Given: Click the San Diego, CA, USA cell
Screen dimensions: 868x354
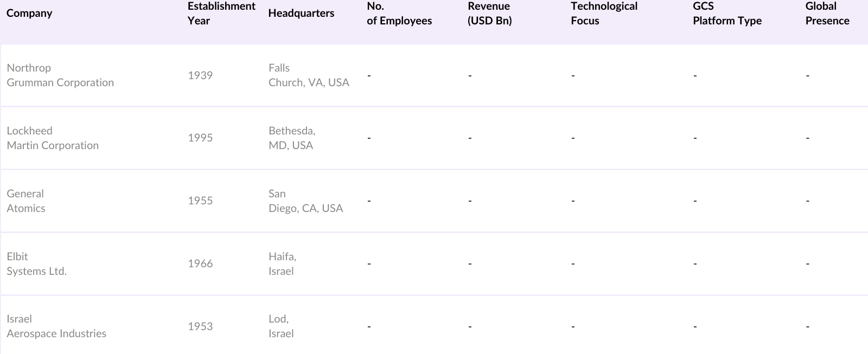Looking at the screenshot, I should 305,201.
